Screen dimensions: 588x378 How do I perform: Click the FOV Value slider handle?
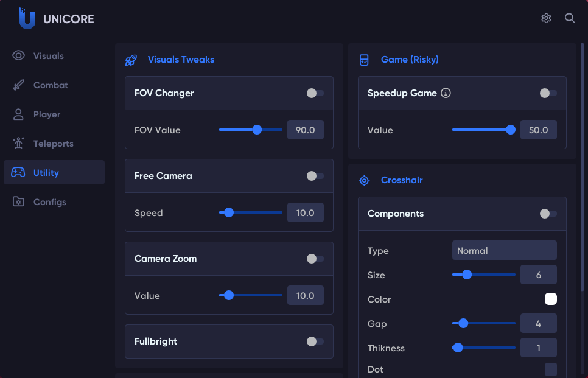coord(257,130)
